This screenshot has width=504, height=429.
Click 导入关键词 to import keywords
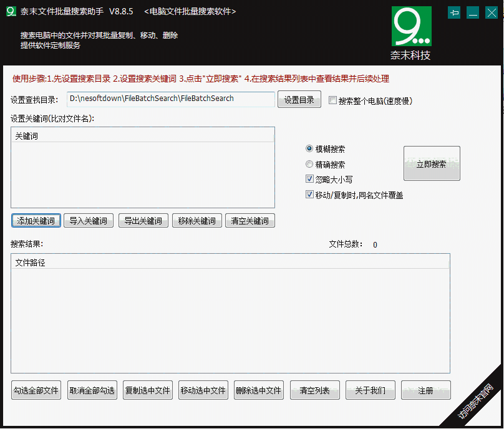[x=89, y=221]
